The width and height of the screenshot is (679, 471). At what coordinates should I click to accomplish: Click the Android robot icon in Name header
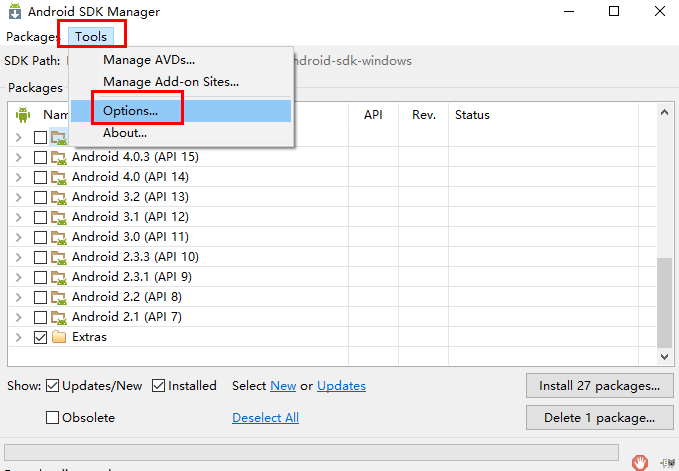23,115
